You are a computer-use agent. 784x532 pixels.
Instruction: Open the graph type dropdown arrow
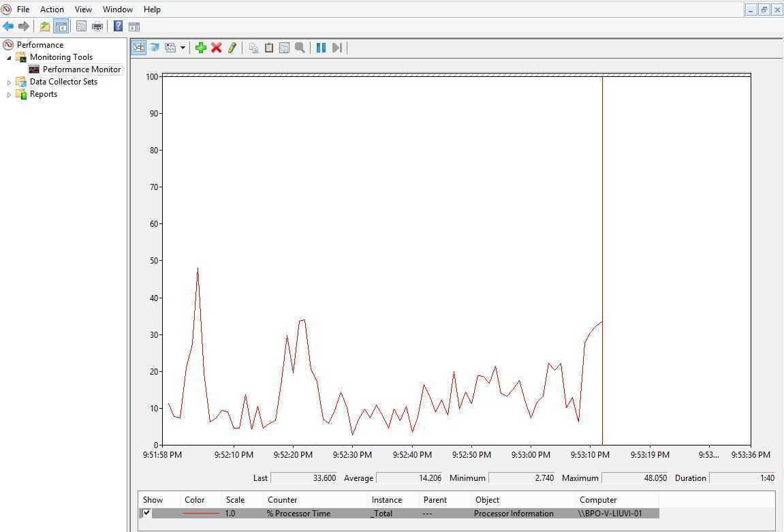(x=183, y=48)
